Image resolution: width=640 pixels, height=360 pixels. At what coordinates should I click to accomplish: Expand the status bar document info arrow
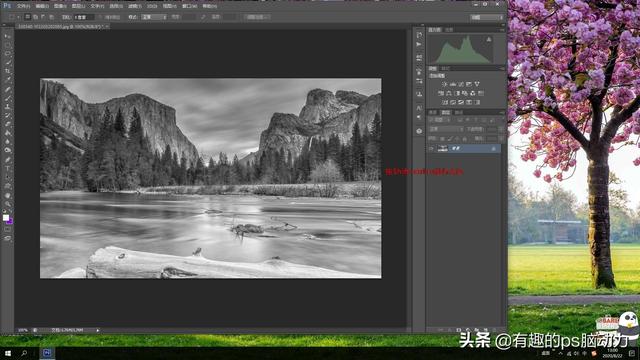[98, 330]
